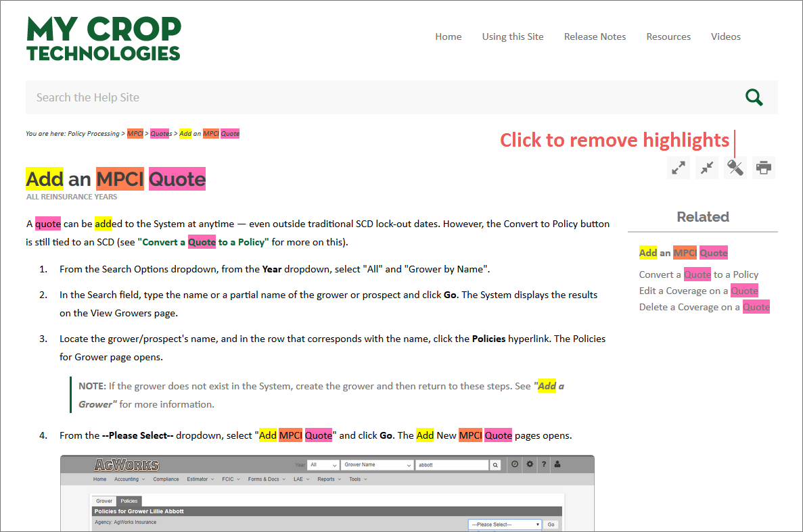Expand the Tools menu in AgWorks screenshot

click(x=358, y=479)
